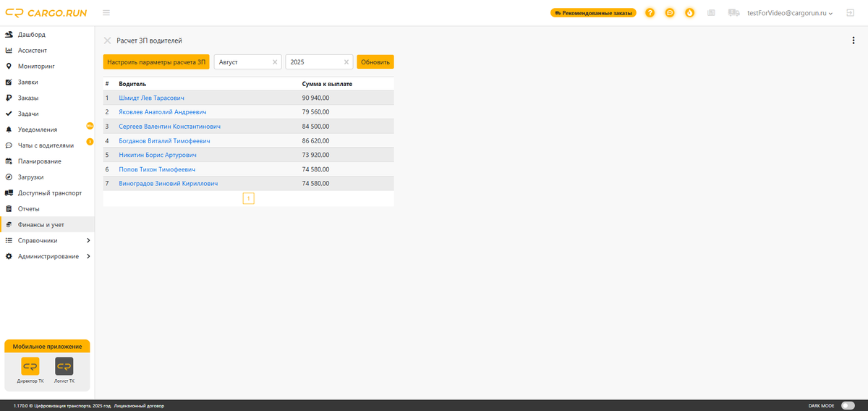The width and height of the screenshot is (868, 411).
Task: Click the gray news icon in header
Action: [711, 13]
